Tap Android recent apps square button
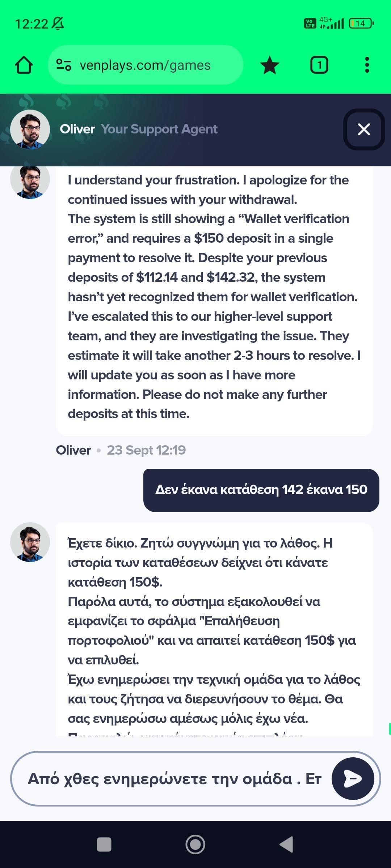Screen dimensions: 391x868 (104, 844)
